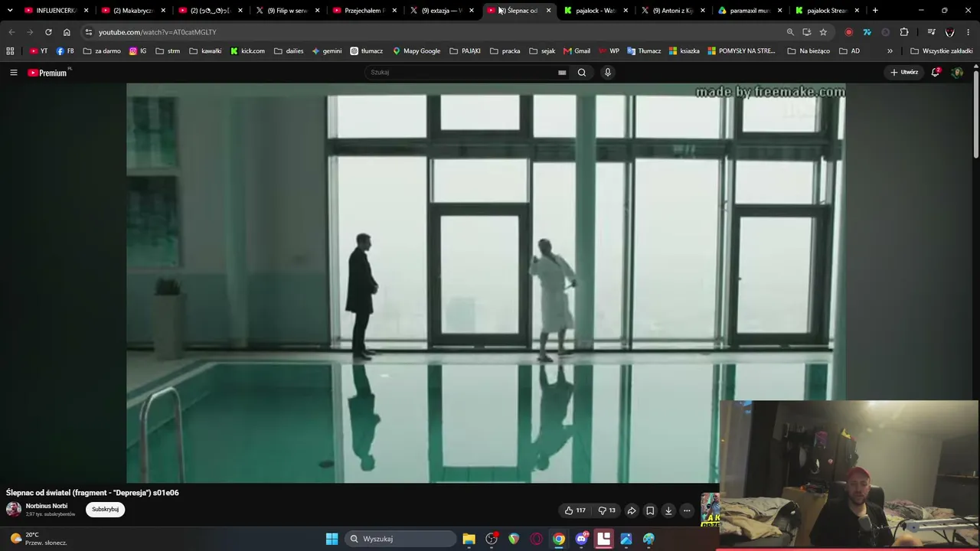Viewport: 980px width, 551px height.
Task: Show more bookmarks with double chevron
Action: click(x=890, y=51)
